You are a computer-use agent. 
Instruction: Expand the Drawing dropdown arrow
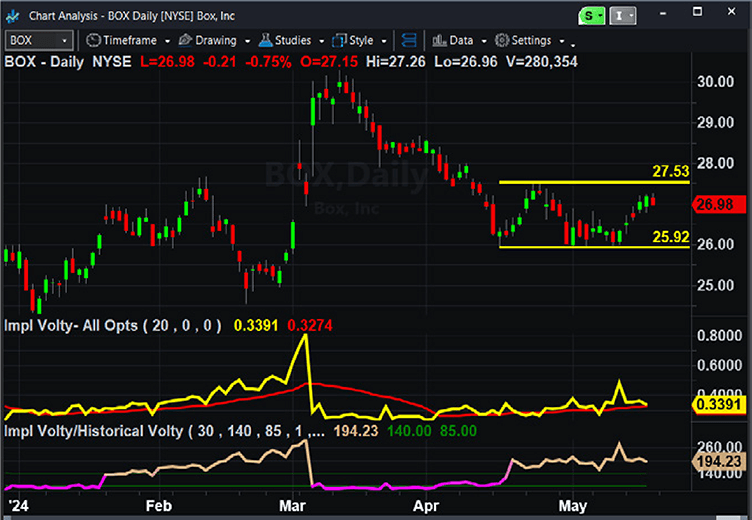[247, 41]
